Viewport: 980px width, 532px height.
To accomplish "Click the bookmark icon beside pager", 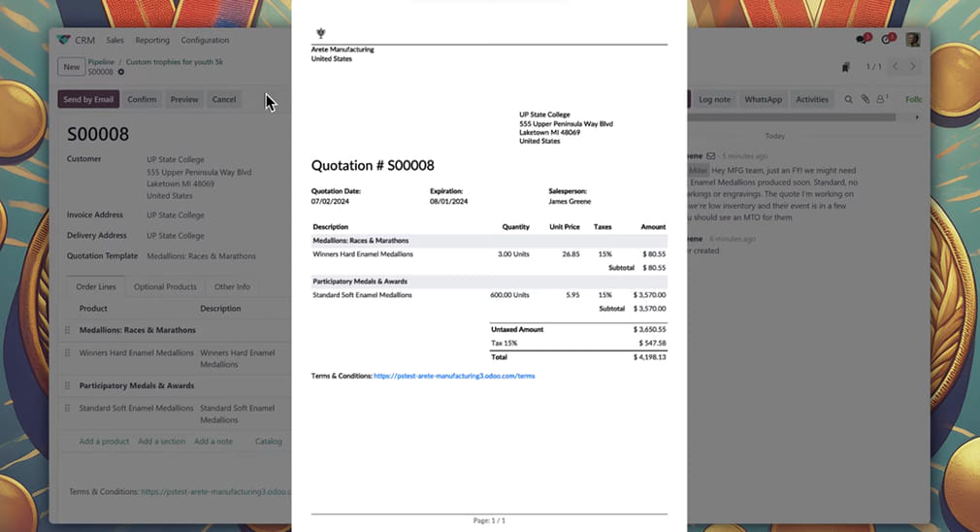I will 846,67.
